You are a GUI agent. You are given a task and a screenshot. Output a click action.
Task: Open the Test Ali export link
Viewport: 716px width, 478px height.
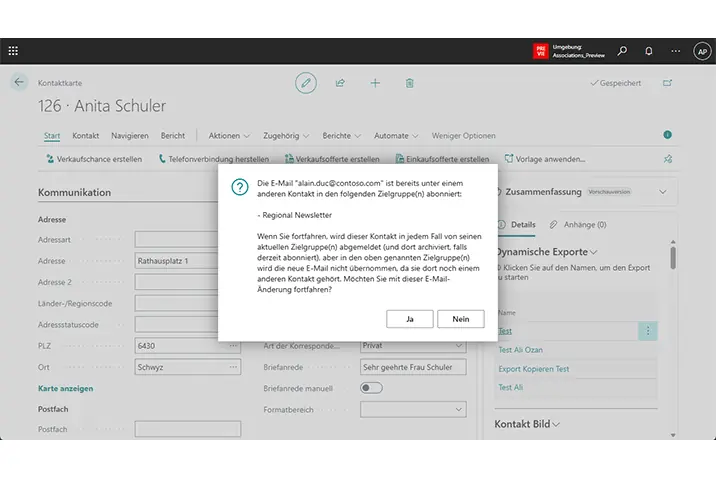(511, 387)
